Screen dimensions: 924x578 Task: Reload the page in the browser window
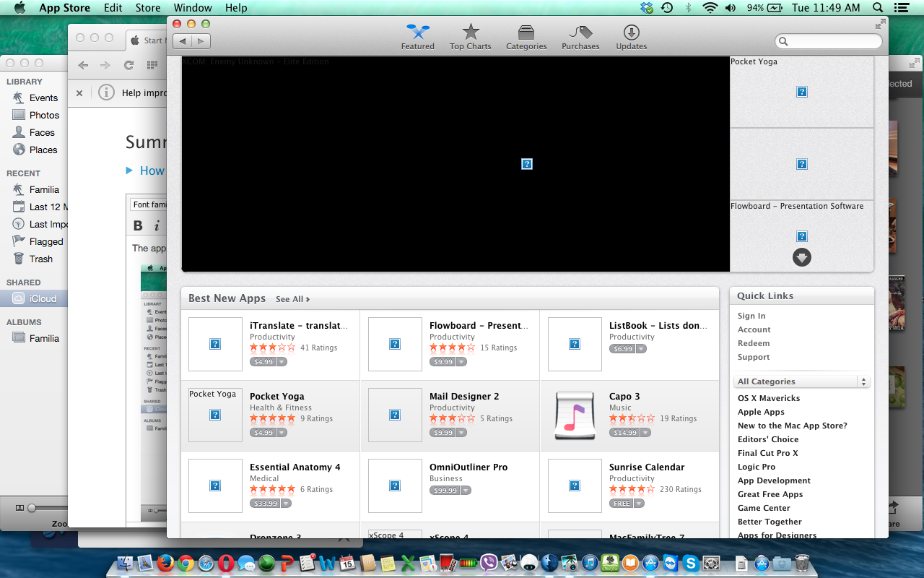pyautogui.click(x=128, y=65)
